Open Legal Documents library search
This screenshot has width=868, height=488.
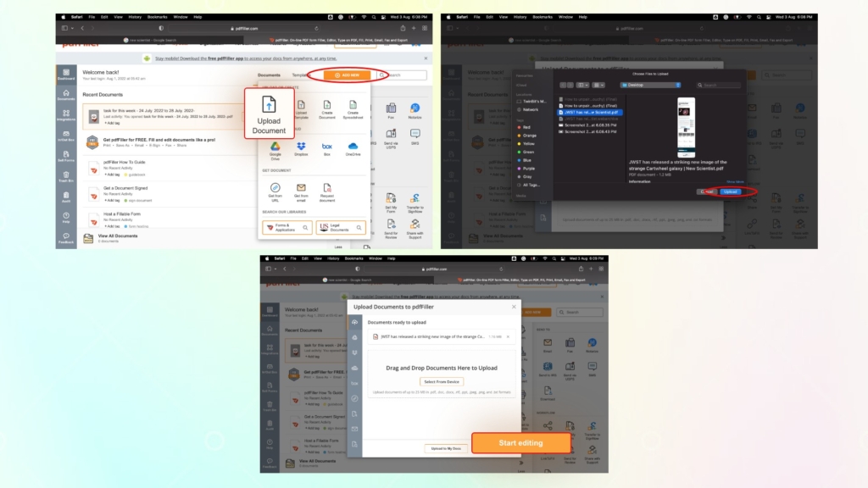point(341,227)
